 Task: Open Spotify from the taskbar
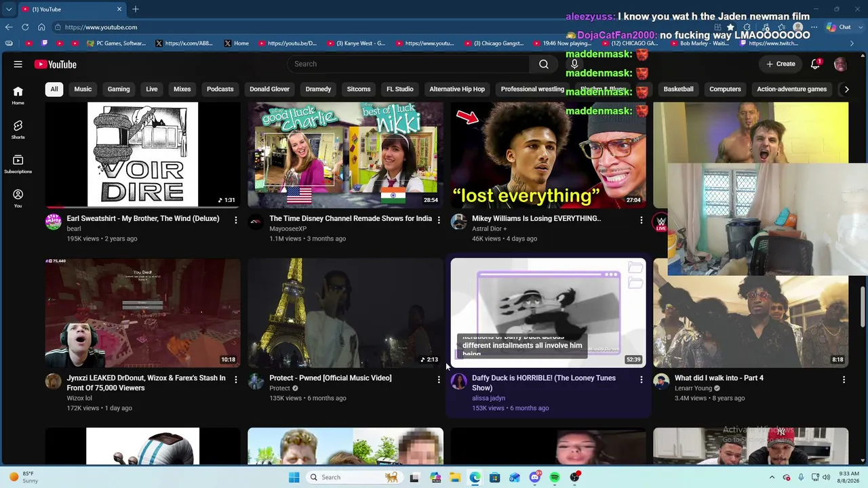click(555, 477)
